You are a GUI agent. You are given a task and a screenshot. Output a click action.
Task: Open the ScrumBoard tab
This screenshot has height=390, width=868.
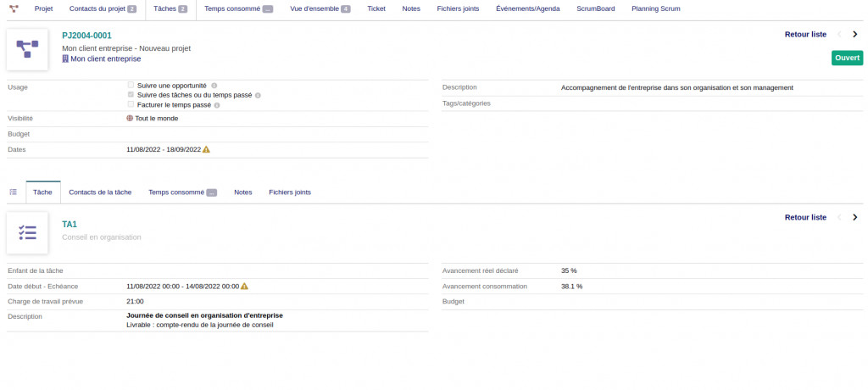click(x=596, y=8)
